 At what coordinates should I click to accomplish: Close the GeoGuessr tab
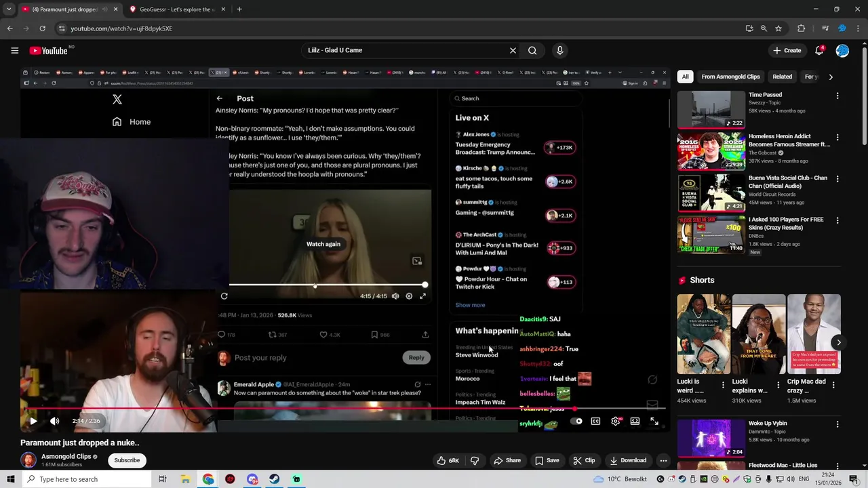point(222,9)
